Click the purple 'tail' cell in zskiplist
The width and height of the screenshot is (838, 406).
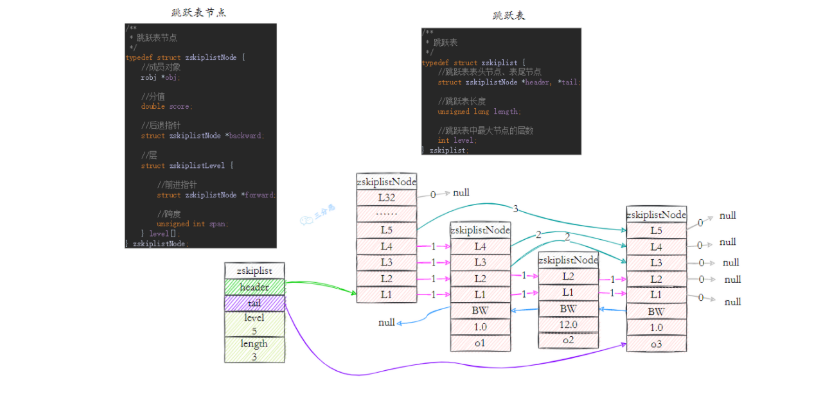click(254, 303)
